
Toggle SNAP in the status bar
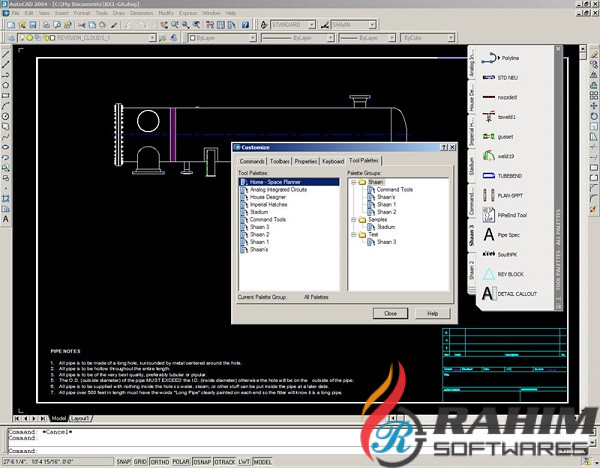[x=124, y=462]
